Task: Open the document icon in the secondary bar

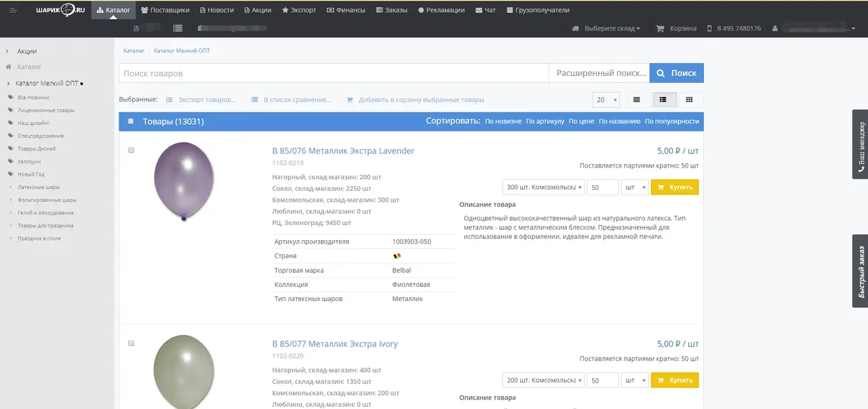Action: coord(136,28)
